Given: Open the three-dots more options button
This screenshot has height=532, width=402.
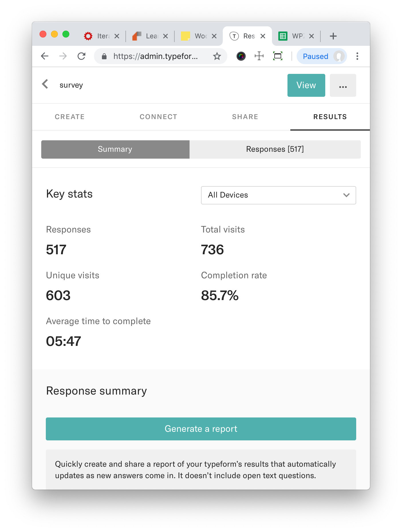Looking at the screenshot, I should 343,85.
